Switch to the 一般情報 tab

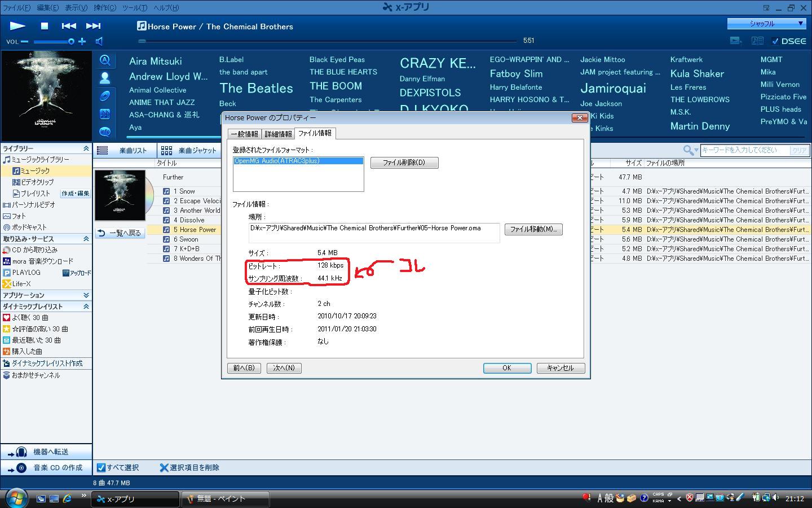245,134
